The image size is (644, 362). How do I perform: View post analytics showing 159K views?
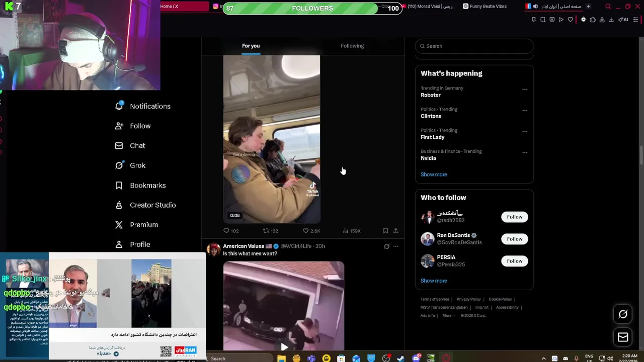351,231
